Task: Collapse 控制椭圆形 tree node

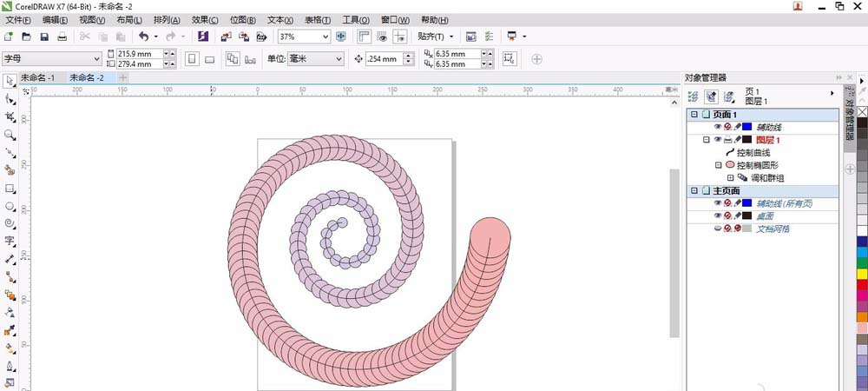Action: [718, 165]
